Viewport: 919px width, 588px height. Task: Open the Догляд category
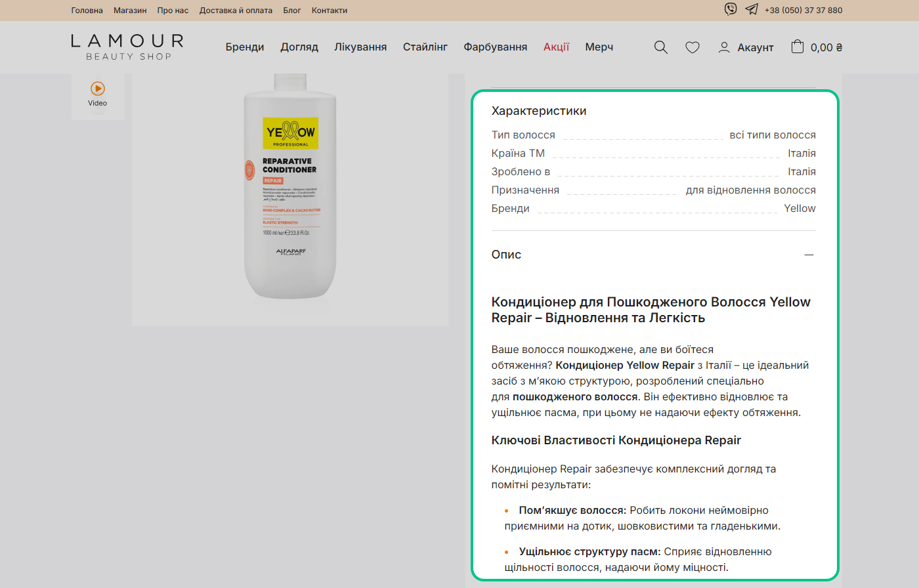click(299, 47)
